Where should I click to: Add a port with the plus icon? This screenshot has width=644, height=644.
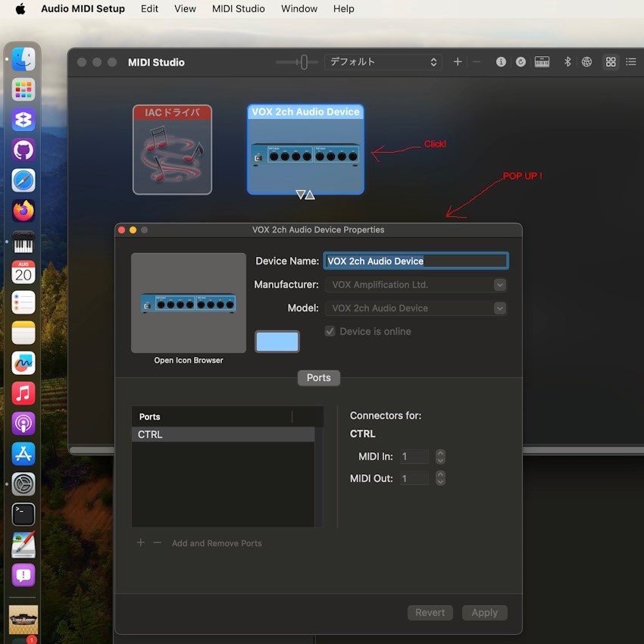[140, 542]
